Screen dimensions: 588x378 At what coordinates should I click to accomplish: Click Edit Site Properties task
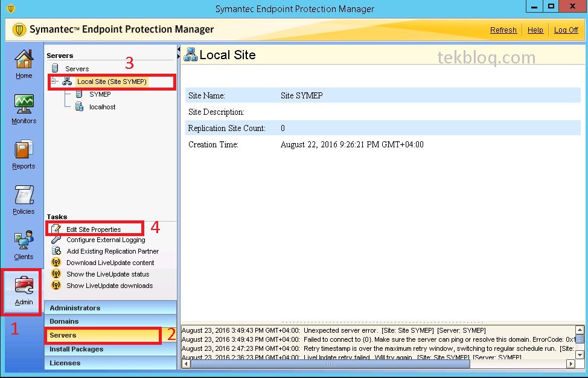pyautogui.click(x=94, y=229)
